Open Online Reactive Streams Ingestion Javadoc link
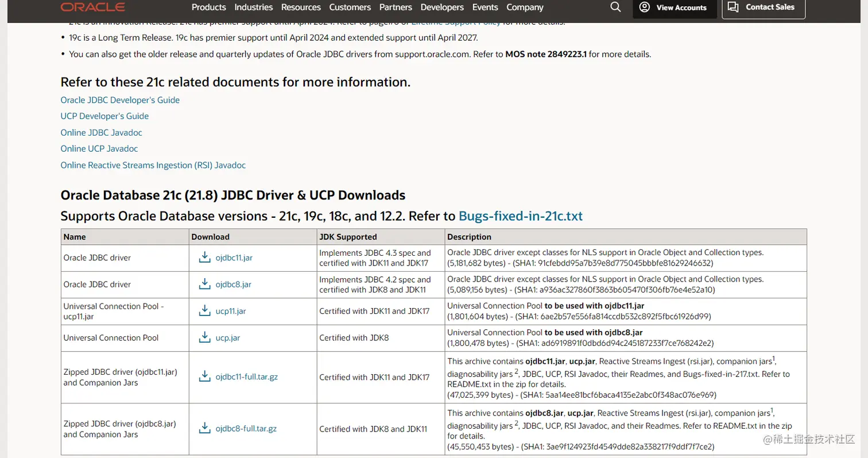Image resolution: width=868 pixels, height=458 pixels. [153, 166]
